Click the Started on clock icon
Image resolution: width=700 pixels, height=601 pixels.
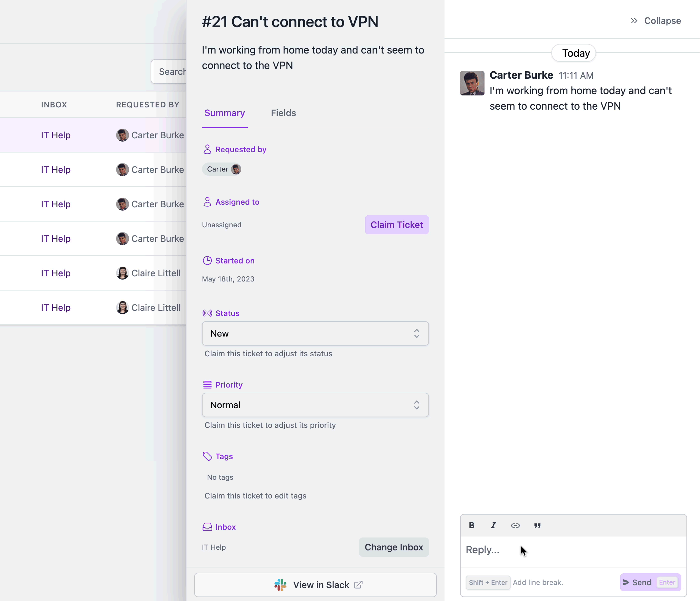click(207, 261)
